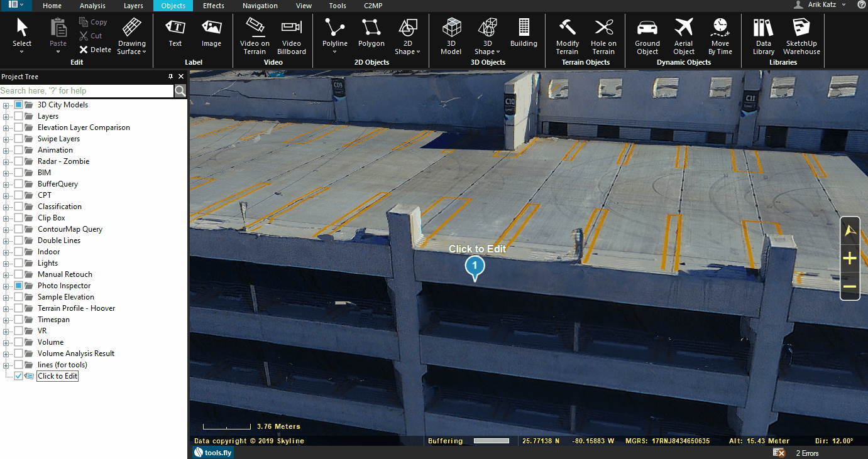Open the Drawing Surface tool
The height and width of the screenshot is (459, 868).
click(x=131, y=36)
